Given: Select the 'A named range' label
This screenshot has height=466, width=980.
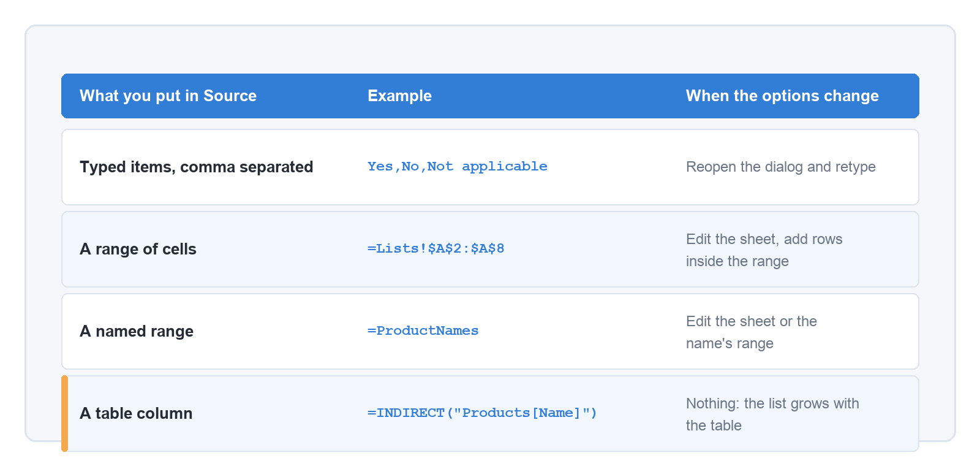Looking at the screenshot, I should [137, 331].
